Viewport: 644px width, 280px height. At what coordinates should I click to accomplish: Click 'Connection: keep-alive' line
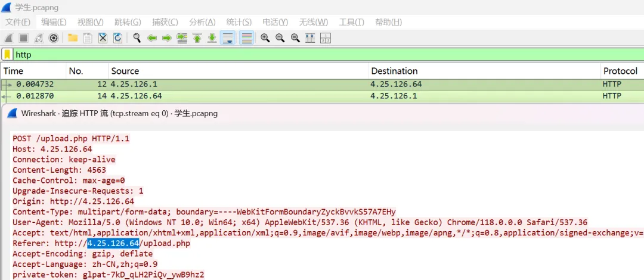point(64,159)
